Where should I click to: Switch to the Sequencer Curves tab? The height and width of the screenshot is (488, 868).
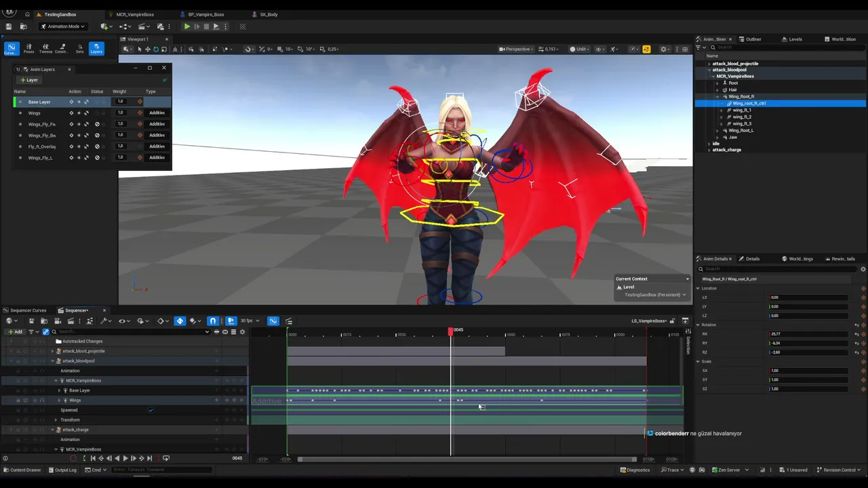pyautogui.click(x=27, y=310)
